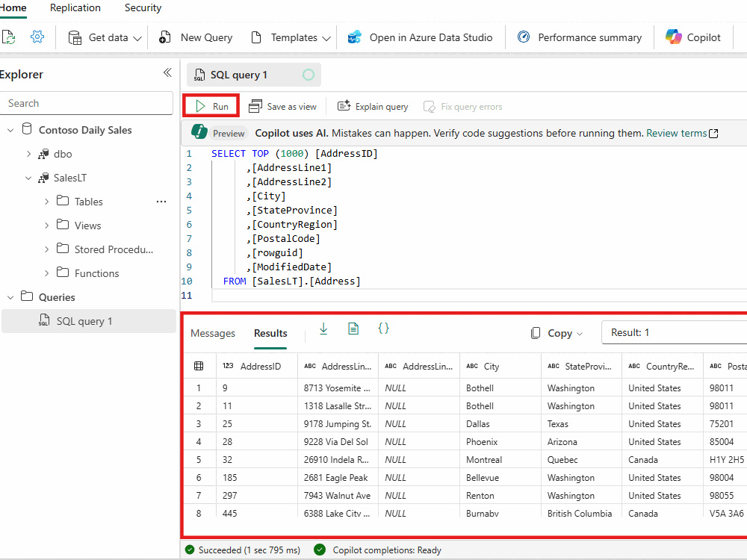Image resolution: width=747 pixels, height=560 pixels.
Task: Expand the dbo schema node
Action: 28,154
